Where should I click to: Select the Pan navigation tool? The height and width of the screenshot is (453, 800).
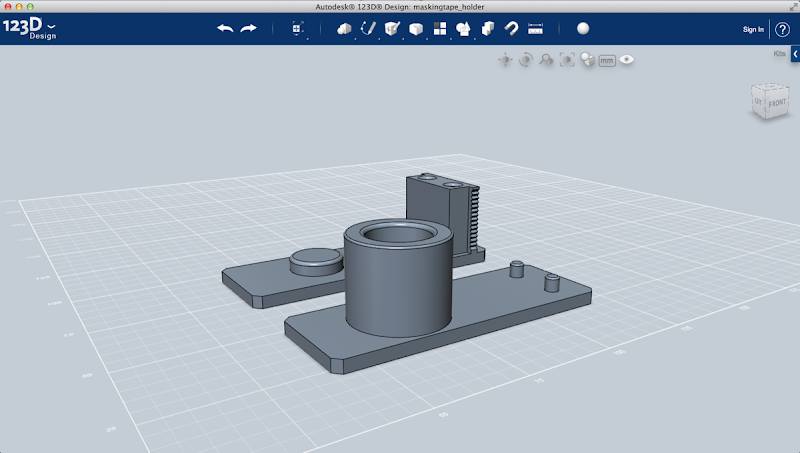[505, 60]
